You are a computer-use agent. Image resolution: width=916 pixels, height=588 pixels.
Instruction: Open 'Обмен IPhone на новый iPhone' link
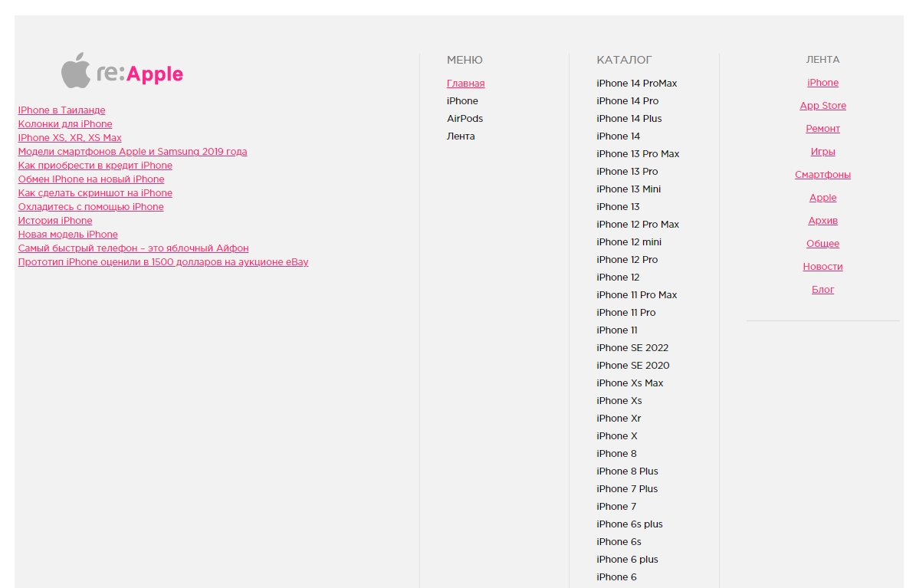90,179
